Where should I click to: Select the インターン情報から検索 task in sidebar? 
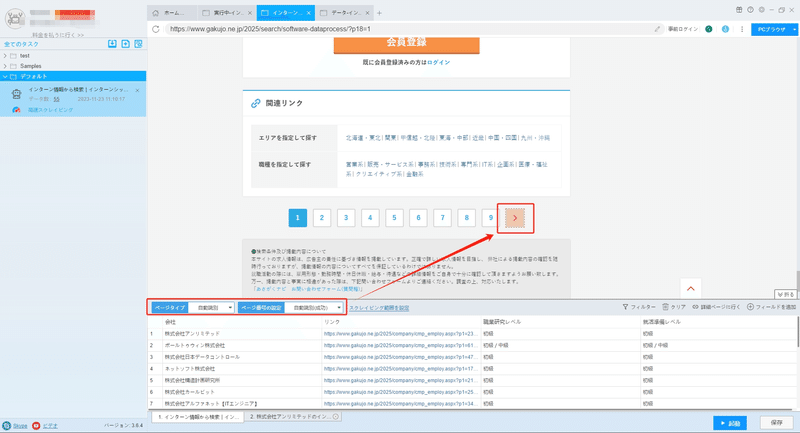coord(73,99)
